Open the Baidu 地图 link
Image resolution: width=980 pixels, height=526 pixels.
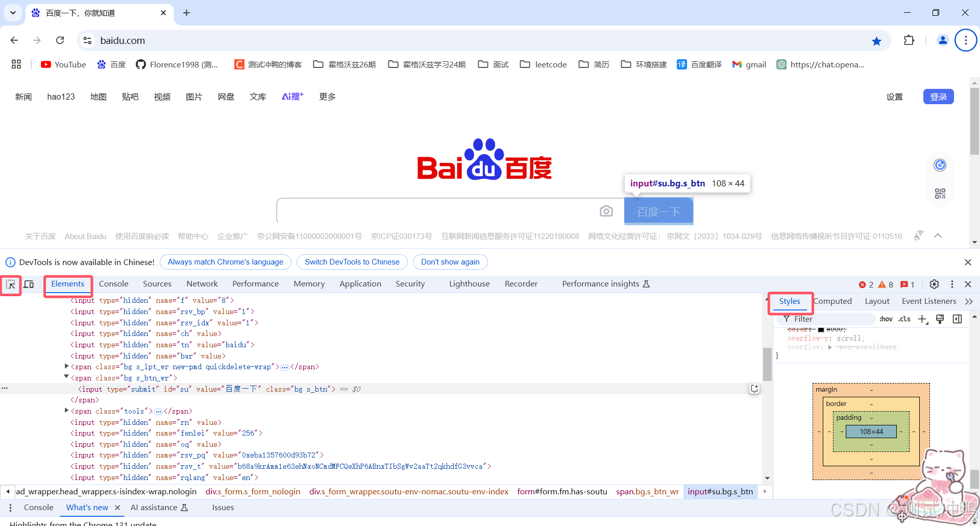[x=99, y=97]
